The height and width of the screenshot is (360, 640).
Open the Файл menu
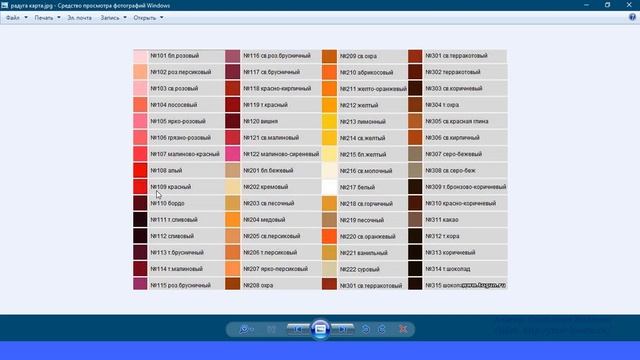[17, 18]
